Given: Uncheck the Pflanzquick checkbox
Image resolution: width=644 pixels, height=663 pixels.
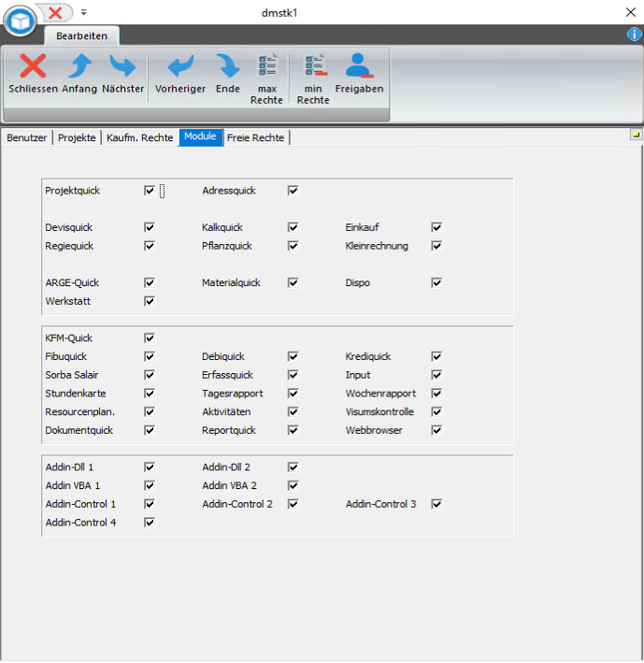Looking at the screenshot, I should [293, 246].
